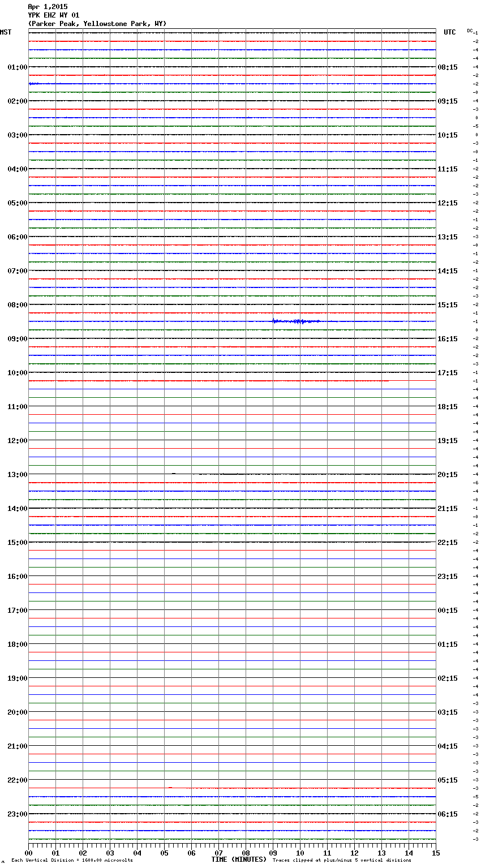
Task: Click the "13:15" UTC time label
Action: [x=448, y=237]
